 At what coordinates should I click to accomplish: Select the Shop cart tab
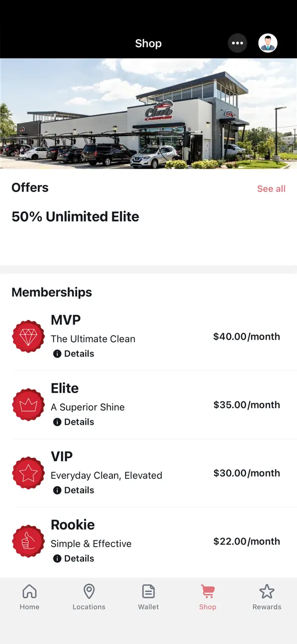[208, 597]
